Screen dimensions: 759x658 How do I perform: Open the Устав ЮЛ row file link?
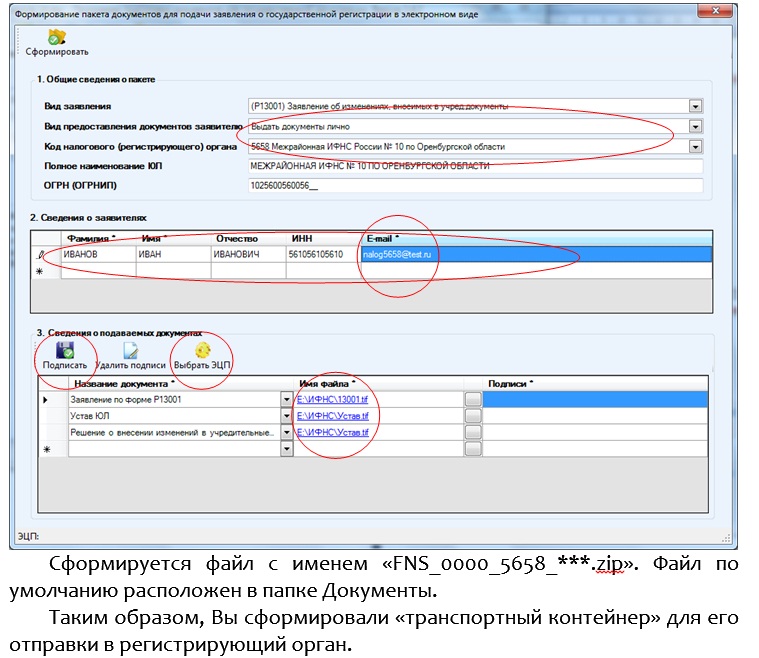333,416
